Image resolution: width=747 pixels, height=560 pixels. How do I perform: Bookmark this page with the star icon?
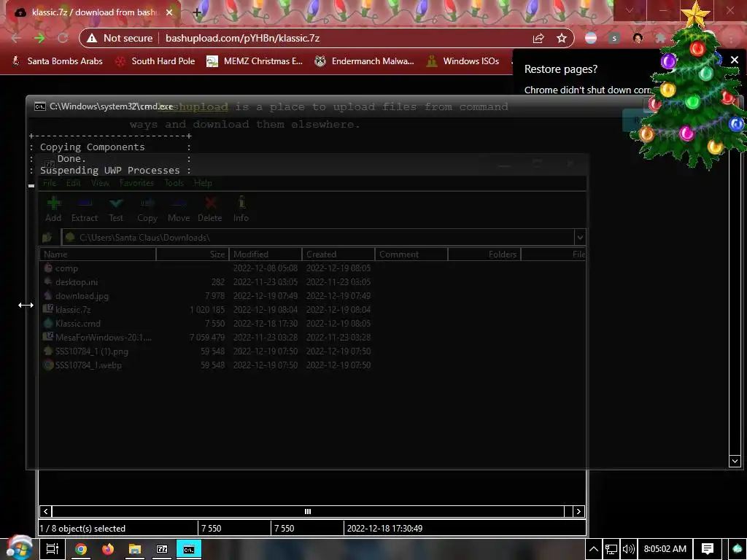(x=562, y=38)
